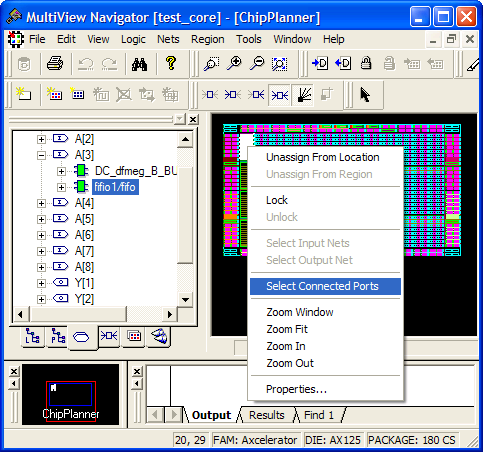Close the ChipPlanner overview panel
The image size is (483, 452).
click(x=14, y=371)
